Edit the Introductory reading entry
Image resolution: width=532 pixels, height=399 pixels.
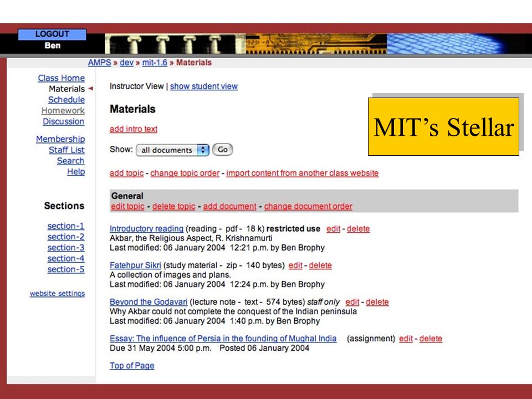(x=333, y=229)
